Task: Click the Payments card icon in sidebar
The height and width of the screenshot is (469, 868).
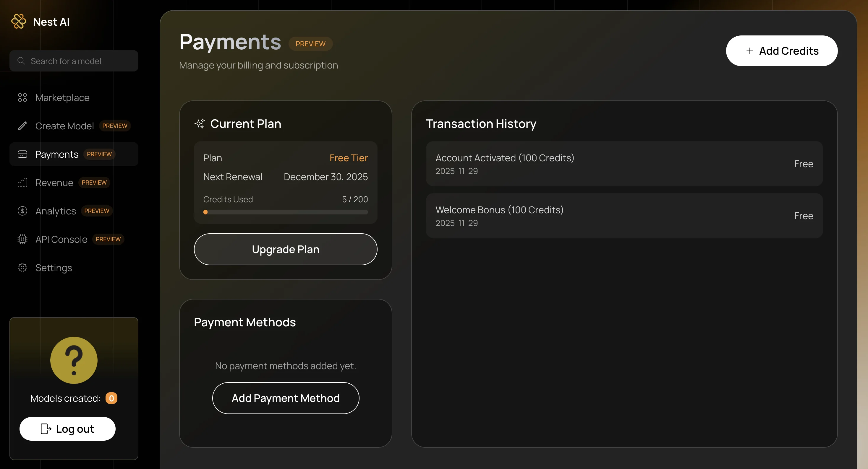Action: pyautogui.click(x=22, y=154)
